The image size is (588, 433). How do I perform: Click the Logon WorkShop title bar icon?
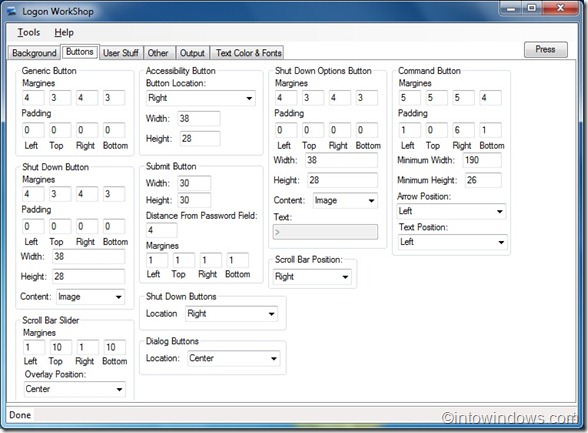tap(12, 11)
